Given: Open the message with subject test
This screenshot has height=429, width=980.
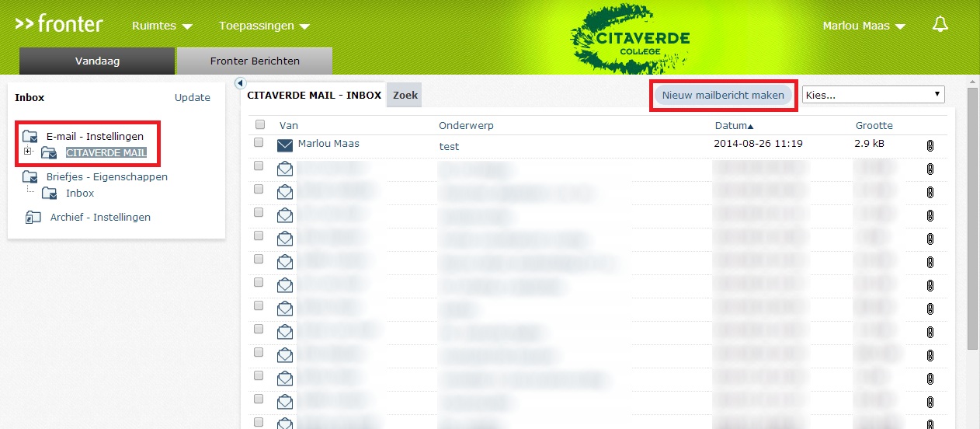Looking at the screenshot, I should (449, 146).
